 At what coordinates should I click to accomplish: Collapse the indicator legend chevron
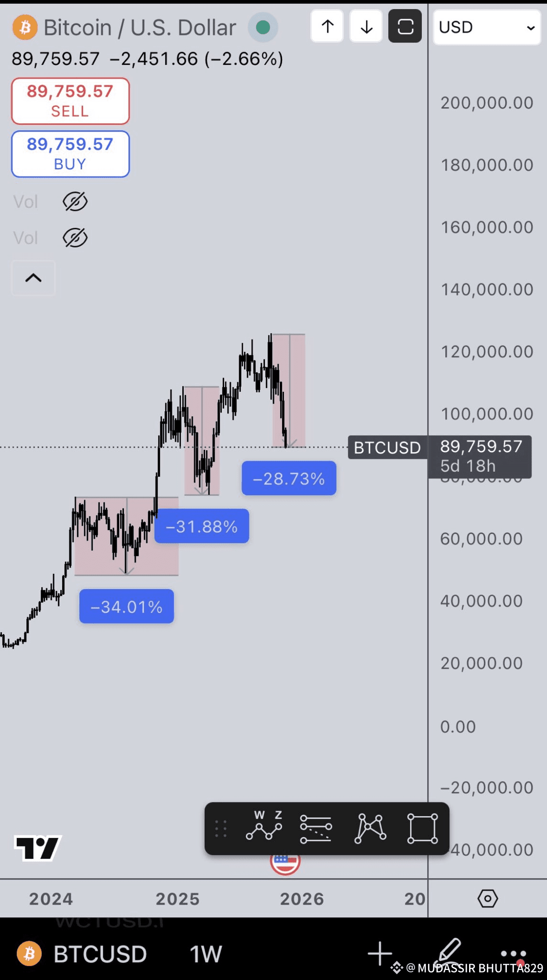click(x=33, y=278)
